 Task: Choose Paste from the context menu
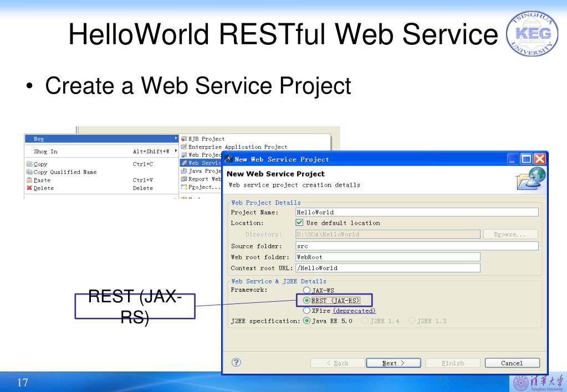pos(102,180)
